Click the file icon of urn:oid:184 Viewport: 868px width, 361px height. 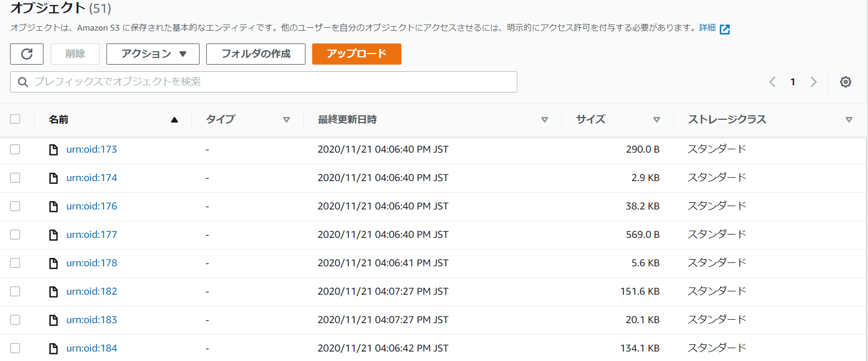pyautogui.click(x=54, y=348)
